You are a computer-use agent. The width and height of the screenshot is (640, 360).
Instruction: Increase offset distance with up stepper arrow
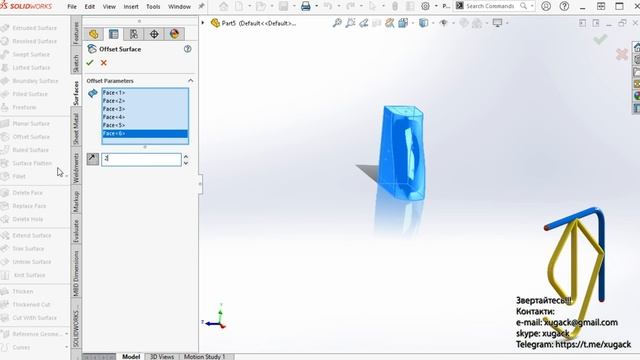[x=186, y=156]
